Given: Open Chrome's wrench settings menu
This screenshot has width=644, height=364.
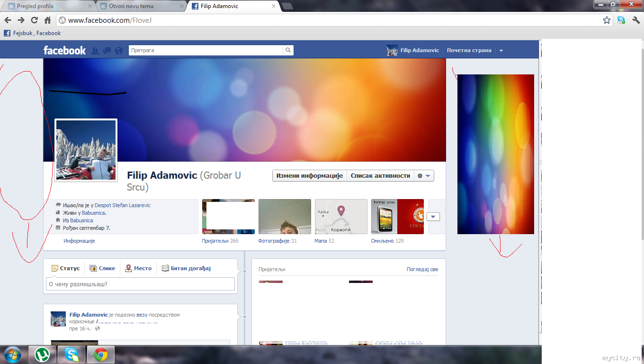Looking at the screenshot, I should click(636, 20).
